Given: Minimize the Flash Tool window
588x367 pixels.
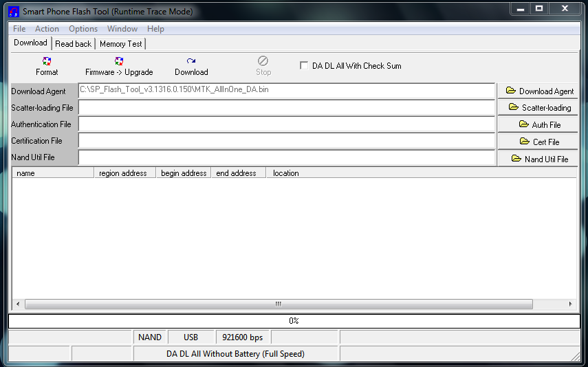Looking at the screenshot, I should tap(521, 9).
